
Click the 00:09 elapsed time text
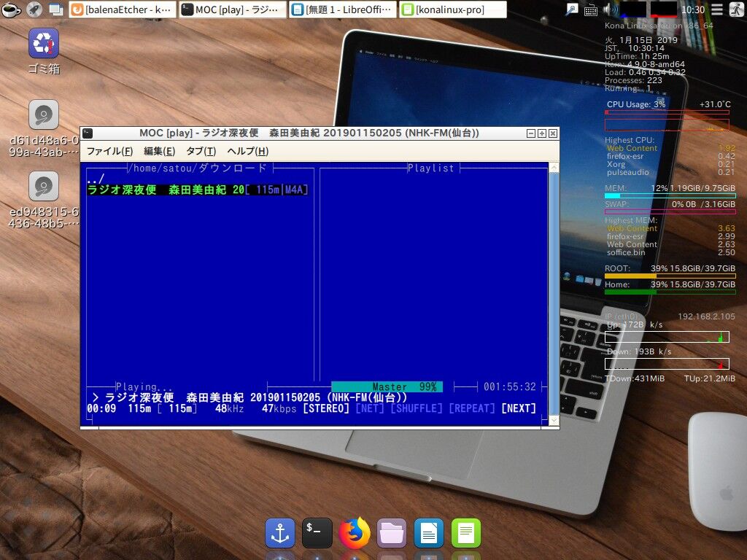coord(101,408)
